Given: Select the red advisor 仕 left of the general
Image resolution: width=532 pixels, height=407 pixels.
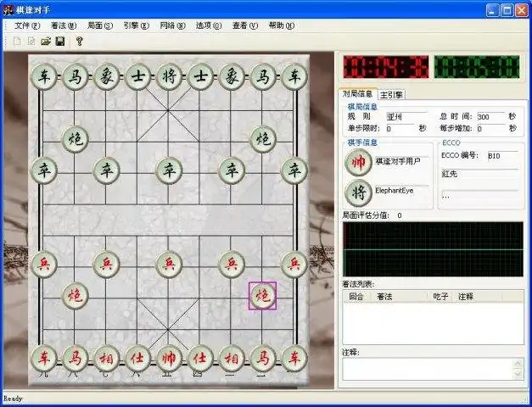Looking at the screenshot, I should pos(137,358).
